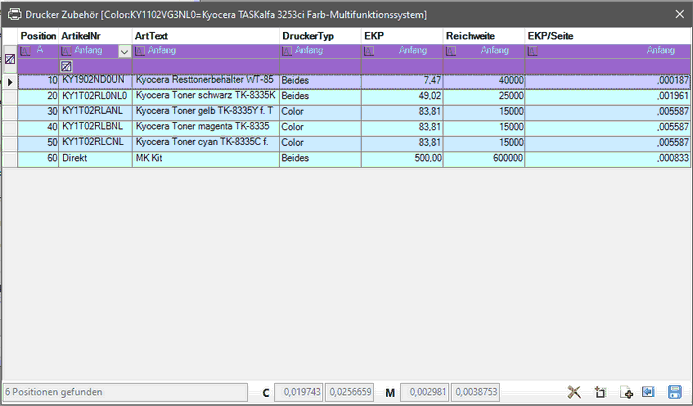Click the M value field 0,0038753

coord(476,392)
